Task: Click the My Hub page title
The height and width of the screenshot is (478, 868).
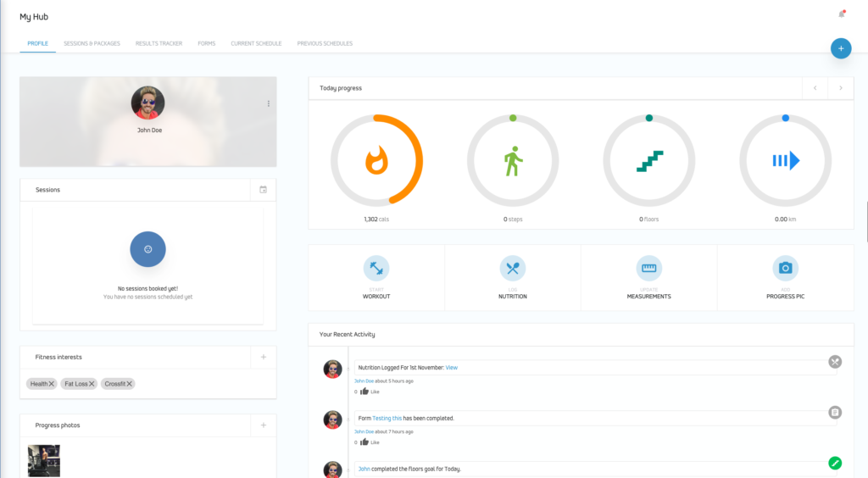Action: tap(34, 17)
